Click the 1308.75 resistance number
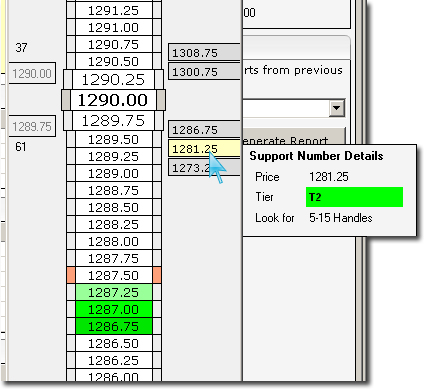The width and height of the screenshot is (425, 390). pyautogui.click(x=204, y=53)
